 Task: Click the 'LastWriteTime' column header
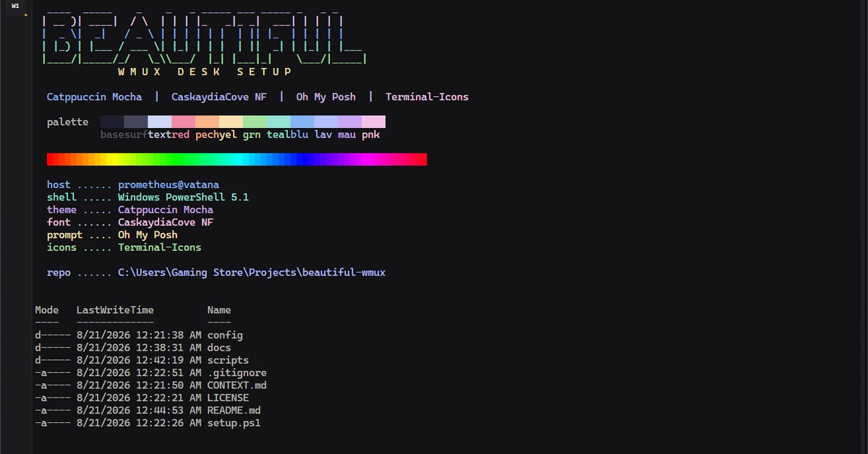(x=115, y=310)
